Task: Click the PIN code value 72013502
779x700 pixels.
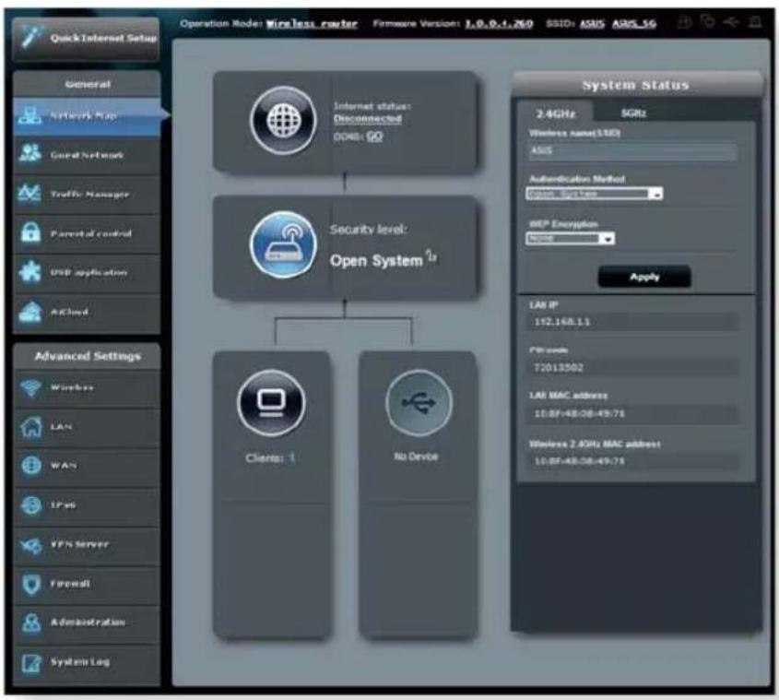Action: 558,367
